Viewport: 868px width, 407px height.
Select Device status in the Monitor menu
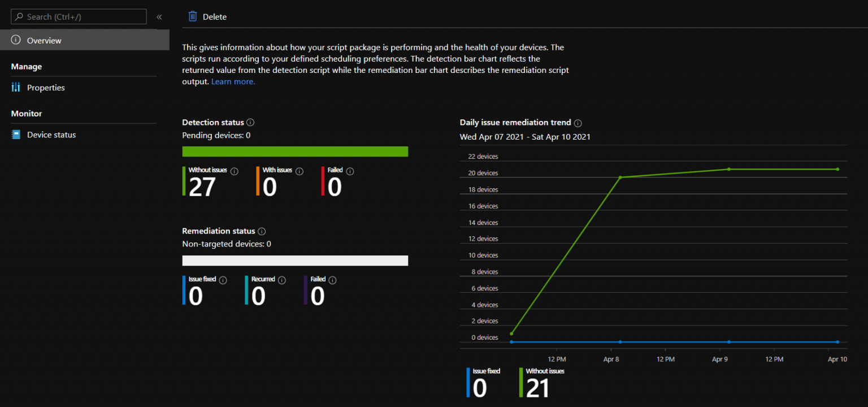pyautogui.click(x=51, y=135)
